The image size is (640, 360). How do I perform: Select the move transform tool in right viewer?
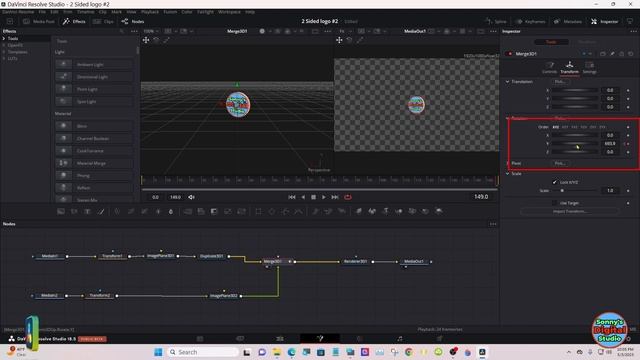(339, 40)
